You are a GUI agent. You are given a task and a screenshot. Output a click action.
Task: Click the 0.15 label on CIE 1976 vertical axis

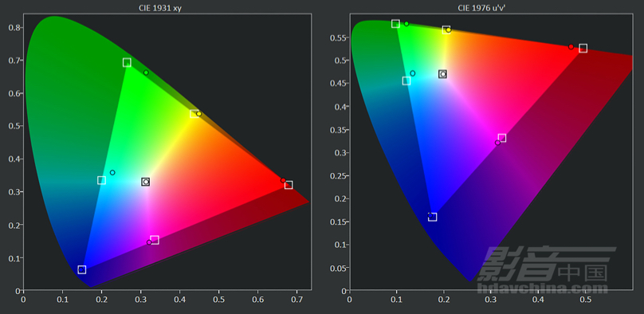(338, 222)
